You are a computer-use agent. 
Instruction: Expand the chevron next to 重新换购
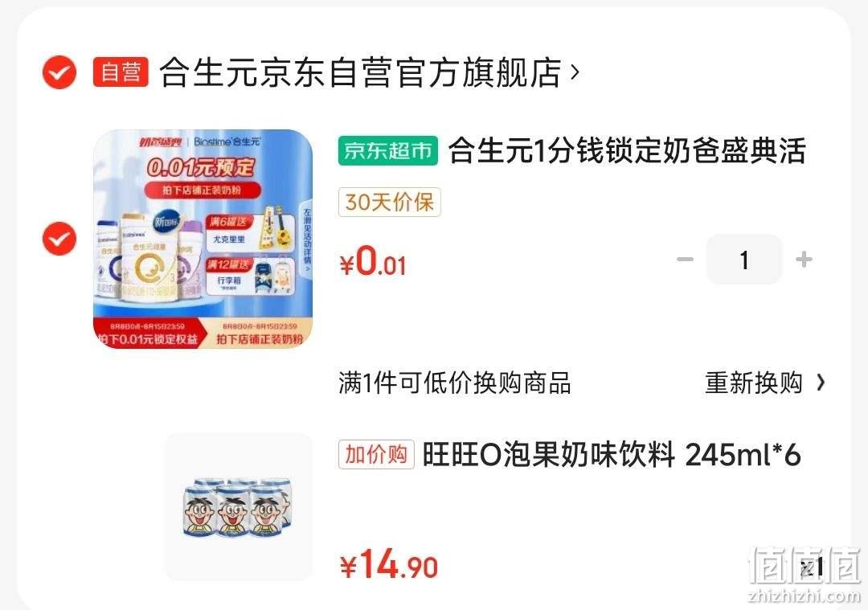821,383
